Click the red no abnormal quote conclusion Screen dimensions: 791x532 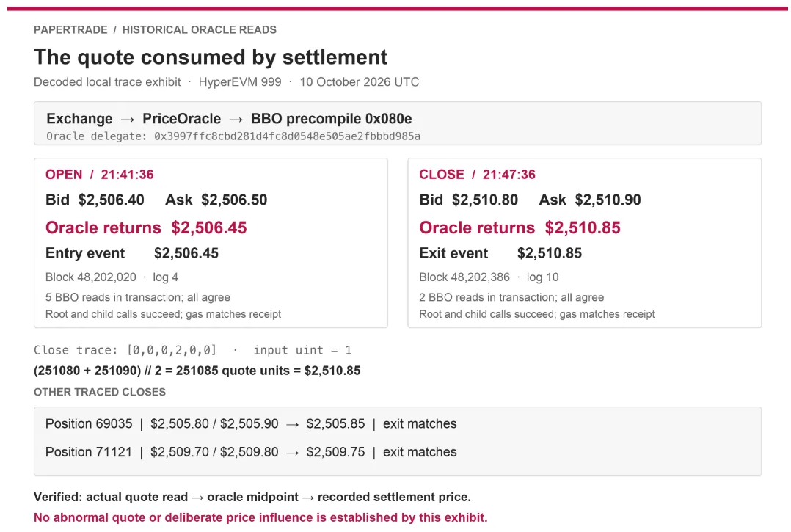coord(260,517)
